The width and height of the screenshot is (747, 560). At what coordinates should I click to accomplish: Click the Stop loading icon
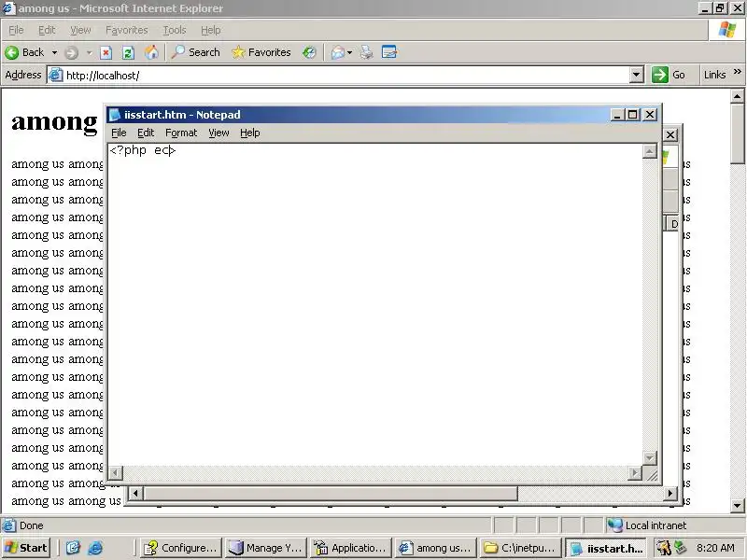click(106, 52)
